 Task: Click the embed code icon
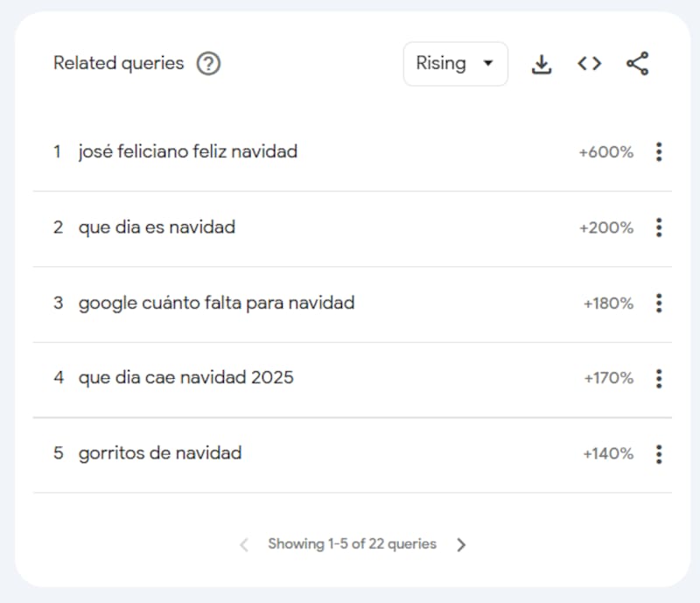click(x=589, y=63)
